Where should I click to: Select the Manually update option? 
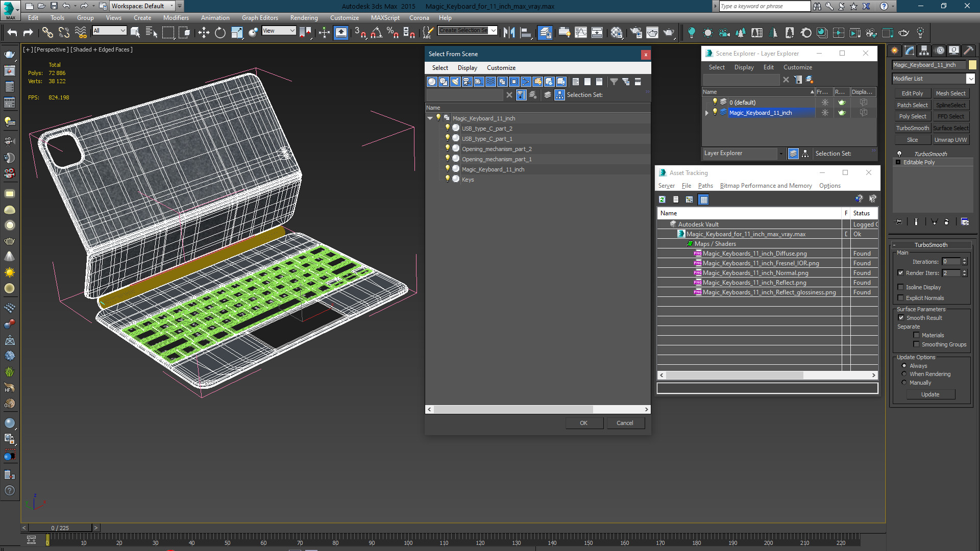coord(904,383)
